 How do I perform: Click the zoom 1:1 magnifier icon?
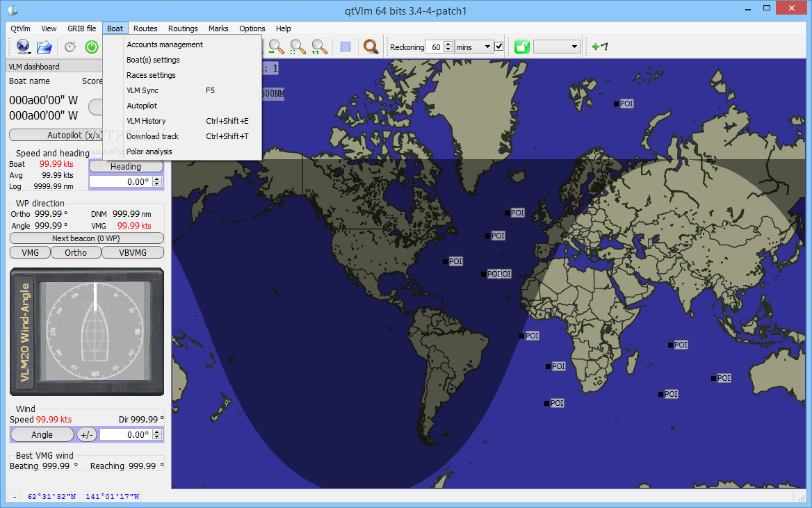coord(319,47)
